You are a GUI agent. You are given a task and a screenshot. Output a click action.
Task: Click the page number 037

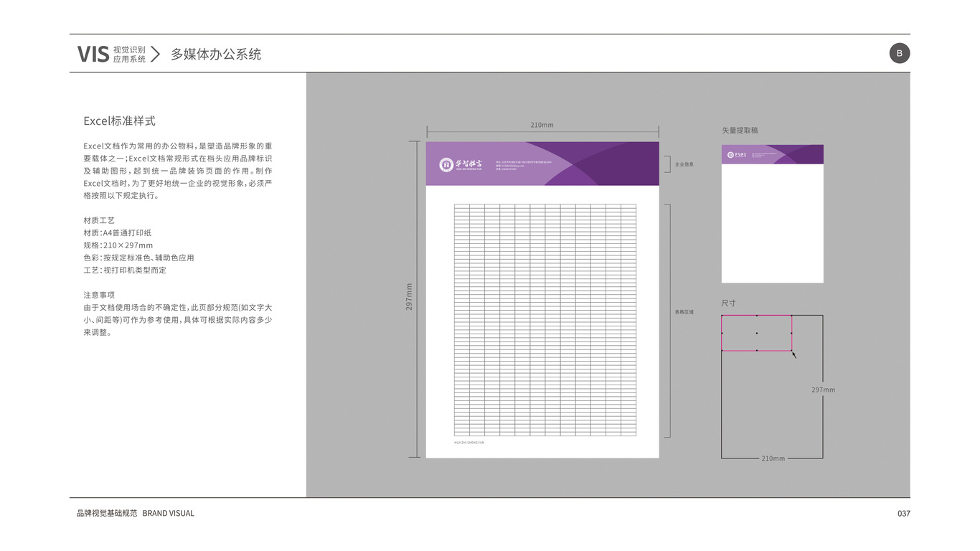coord(904,513)
